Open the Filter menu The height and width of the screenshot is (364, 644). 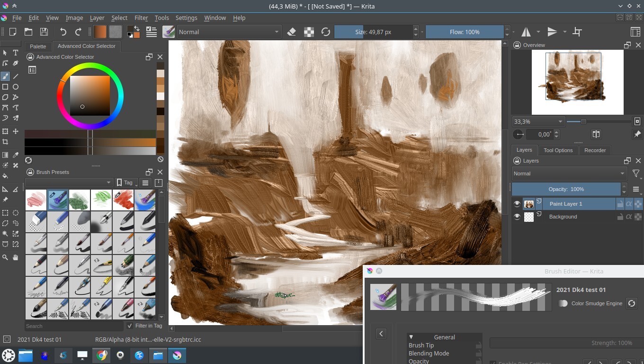click(141, 18)
